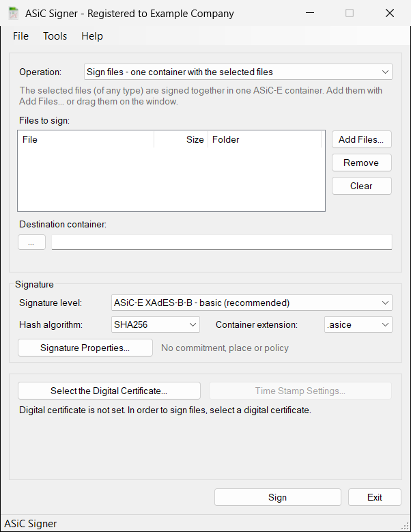Click Select the Digital Certificate... button
This screenshot has height=532, width=411.
tap(109, 391)
